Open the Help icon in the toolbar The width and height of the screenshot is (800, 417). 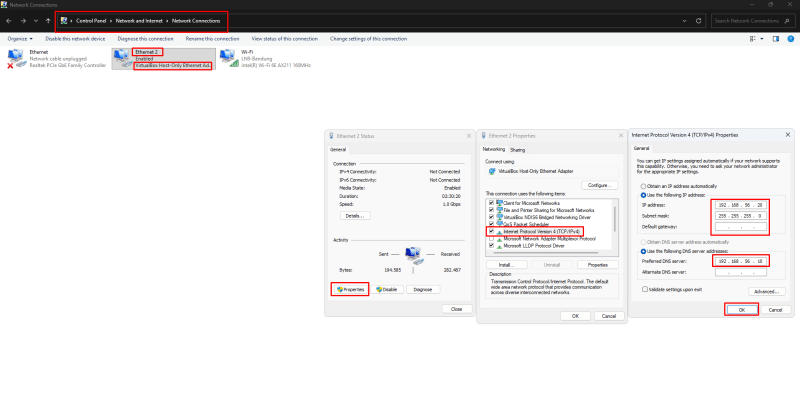(x=790, y=39)
